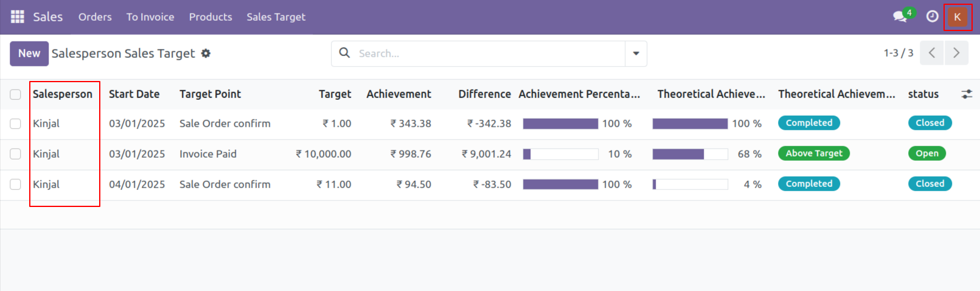Open the optional columns adjust icon
This screenshot has height=291, width=980.
click(967, 94)
